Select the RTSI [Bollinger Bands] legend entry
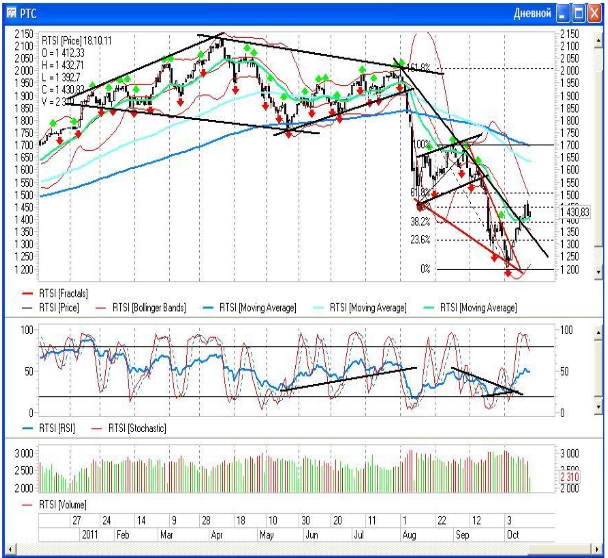 [141, 308]
